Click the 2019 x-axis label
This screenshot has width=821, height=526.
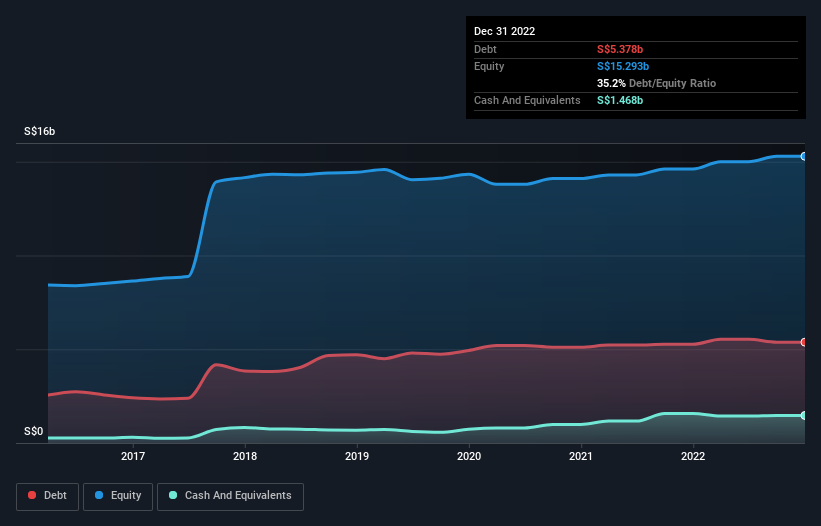(x=357, y=456)
